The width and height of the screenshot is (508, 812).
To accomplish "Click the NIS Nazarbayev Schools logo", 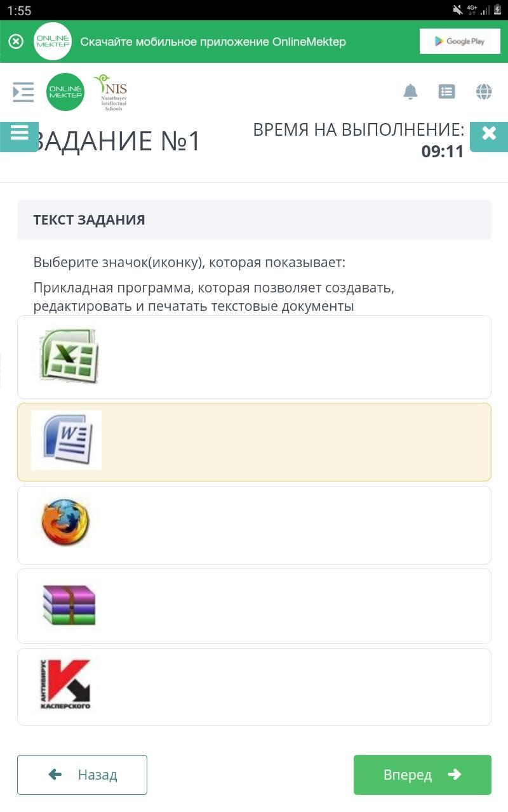I will click(x=112, y=92).
